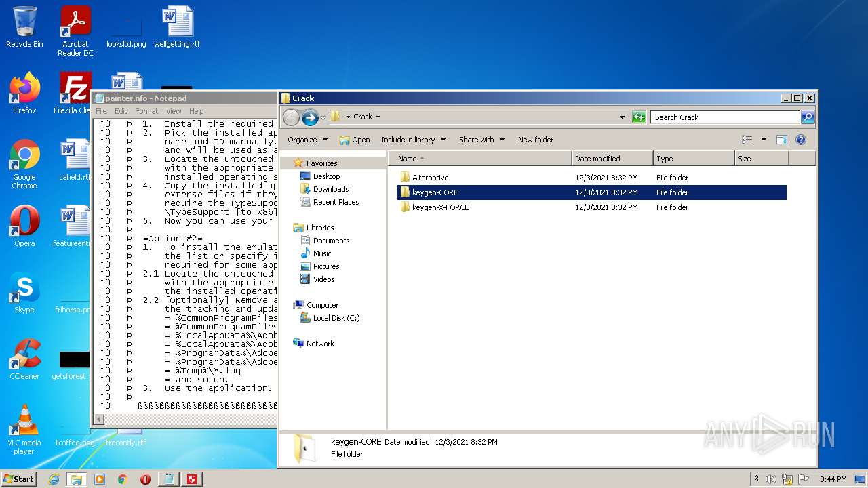Open Share with dropdown
The image size is (868, 488).
point(482,140)
